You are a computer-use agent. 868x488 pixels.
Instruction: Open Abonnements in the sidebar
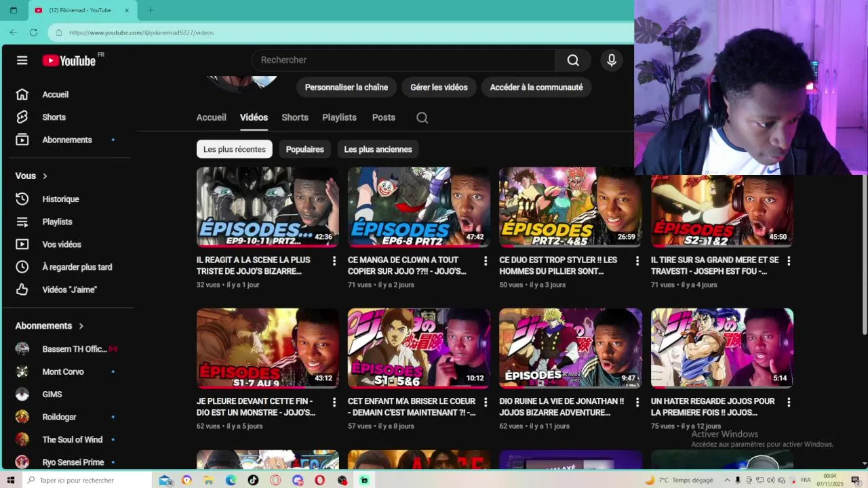pos(68,140)
